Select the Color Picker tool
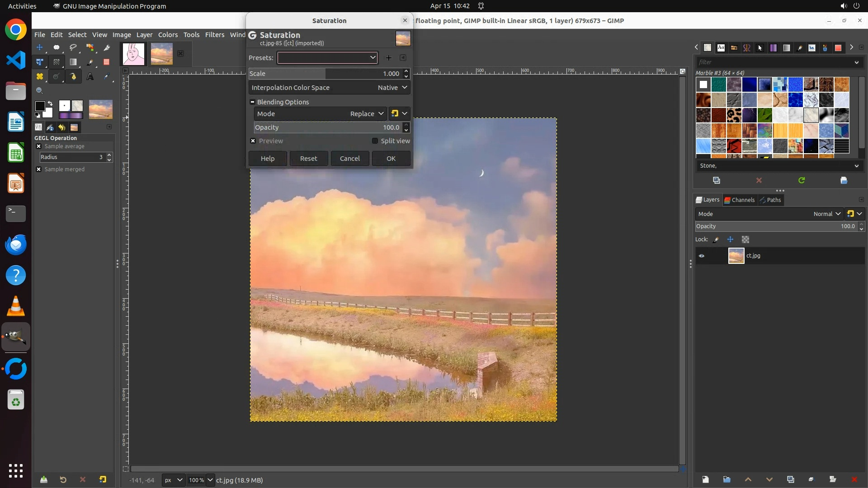The height and width of the screenshot is (488, 868). coord(107,77)
